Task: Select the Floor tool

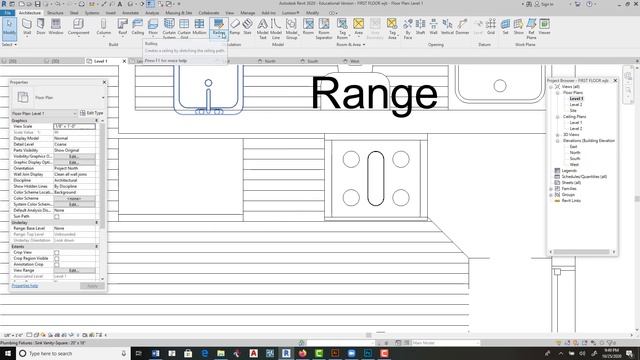Action: 153,27
